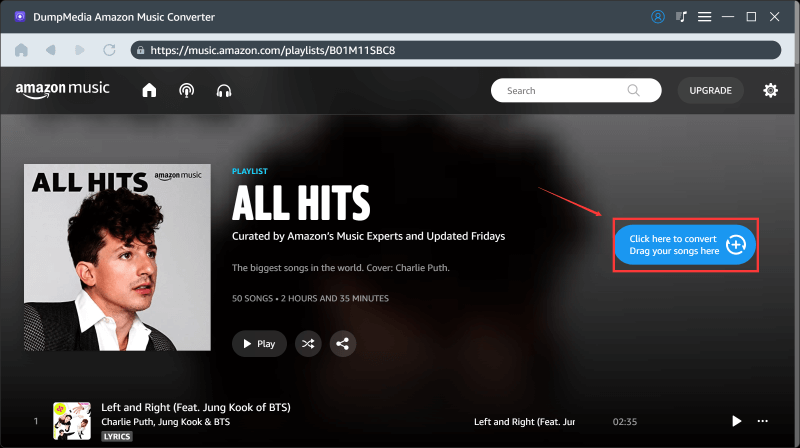Click the LYRICS badge
The height and width of the screenshot is (448, 800).
tap(117, 436)
